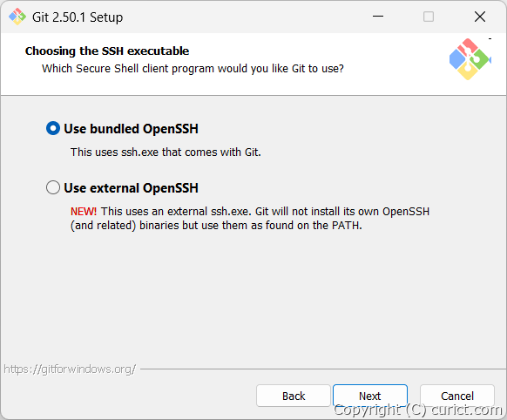Cancel the Git installation
Viewport: 507px width, 420px height.
pyautogui.click(x=457, y=396)
